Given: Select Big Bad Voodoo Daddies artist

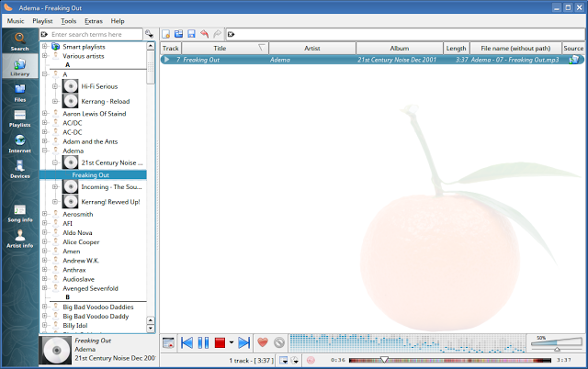Looking at the screenshot, I should pyautogui.click(x=98, y=307).
